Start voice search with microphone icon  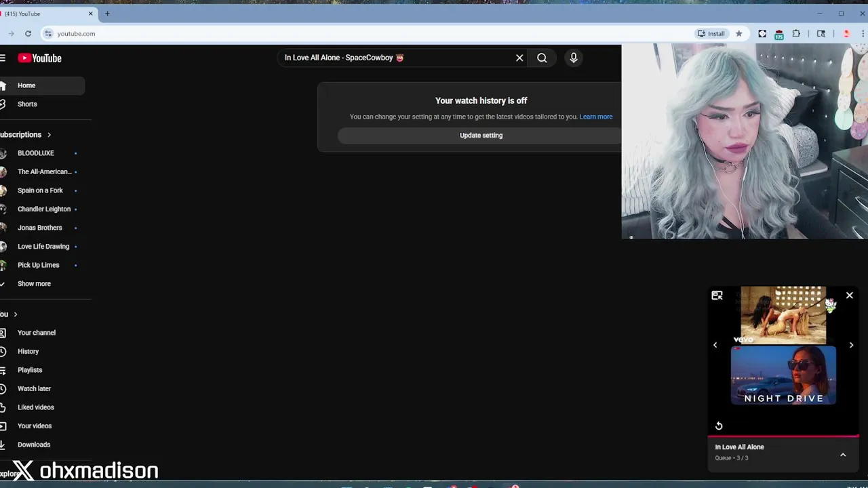(574, 58)
